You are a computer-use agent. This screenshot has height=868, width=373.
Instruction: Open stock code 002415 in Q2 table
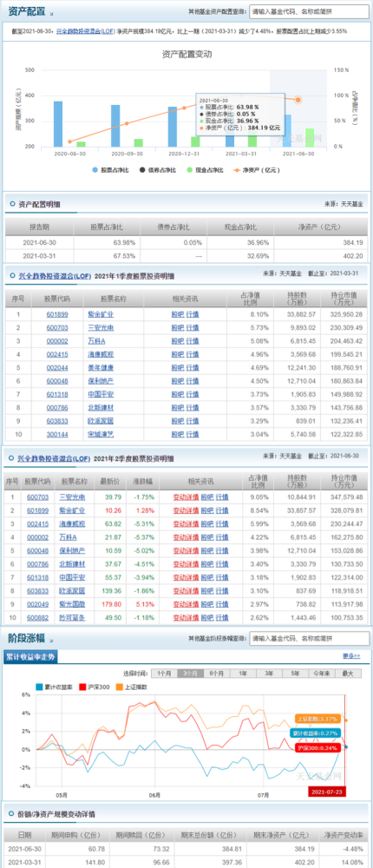(37, 523)
